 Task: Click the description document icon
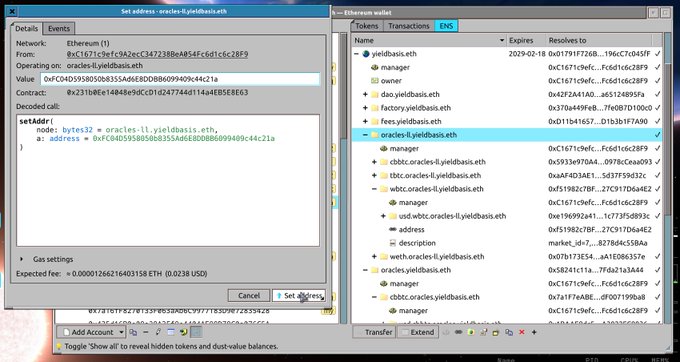[393, 243]
